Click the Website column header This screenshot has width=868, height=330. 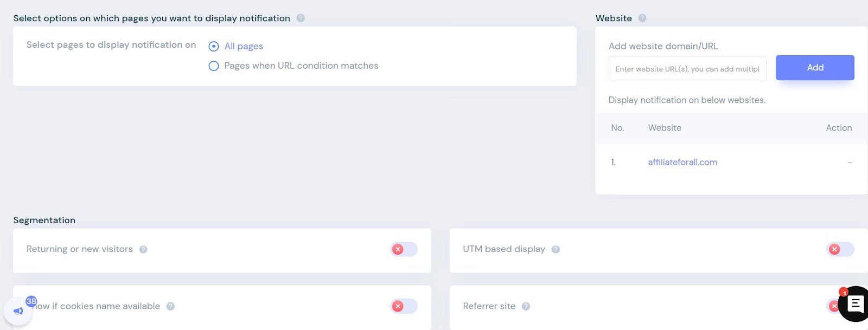(x=665, y=128)
